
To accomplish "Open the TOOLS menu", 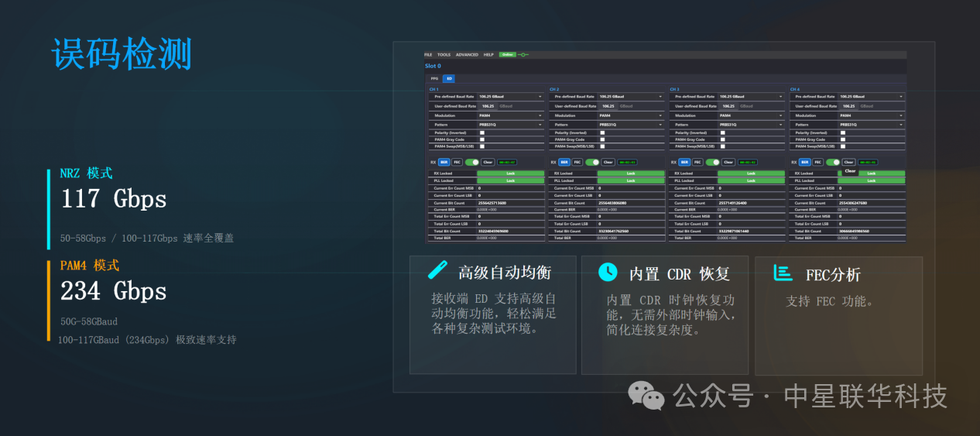I will coord(444,55).
